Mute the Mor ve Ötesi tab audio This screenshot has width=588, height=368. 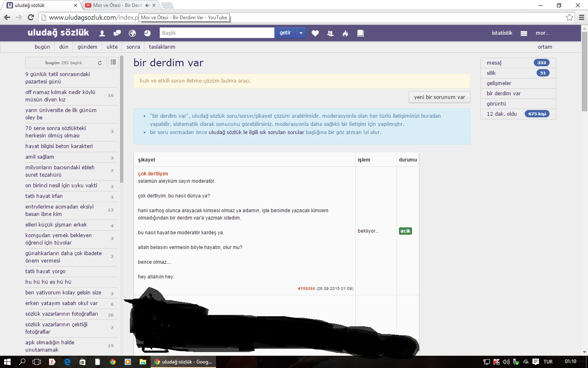pyautogui.click(x=147, y=5)
